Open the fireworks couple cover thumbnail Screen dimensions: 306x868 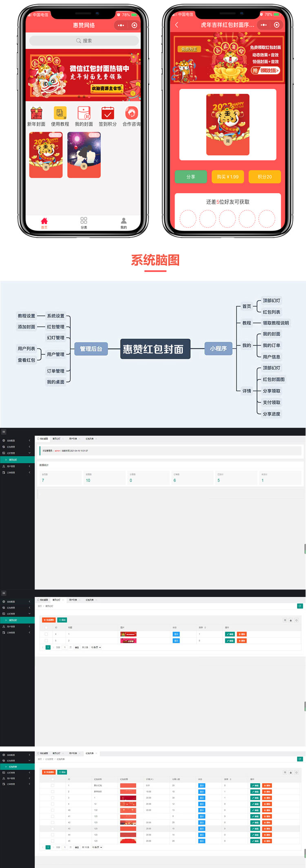(84, 155)
